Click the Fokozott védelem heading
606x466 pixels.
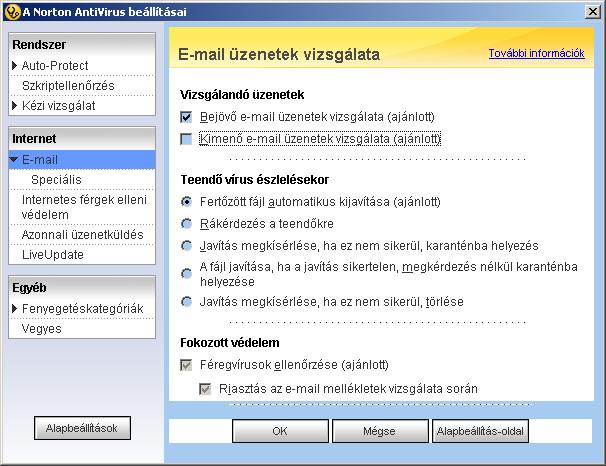click(230, 342)
